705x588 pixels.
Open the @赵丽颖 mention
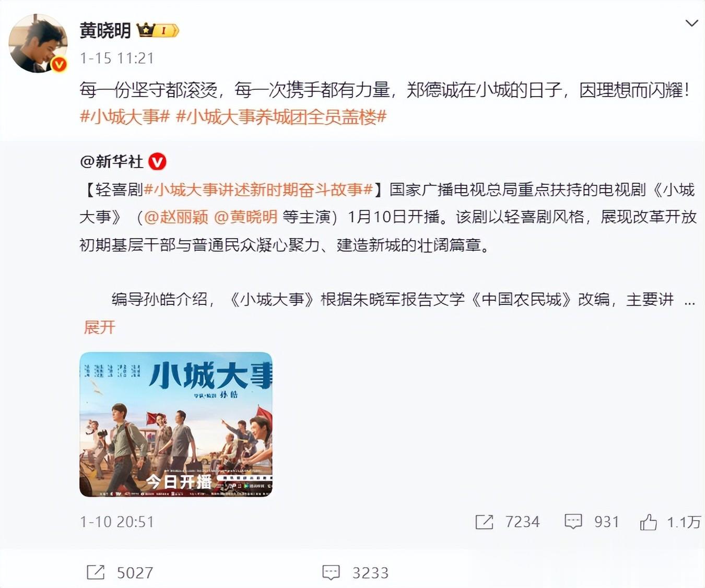tap(176, 217)
